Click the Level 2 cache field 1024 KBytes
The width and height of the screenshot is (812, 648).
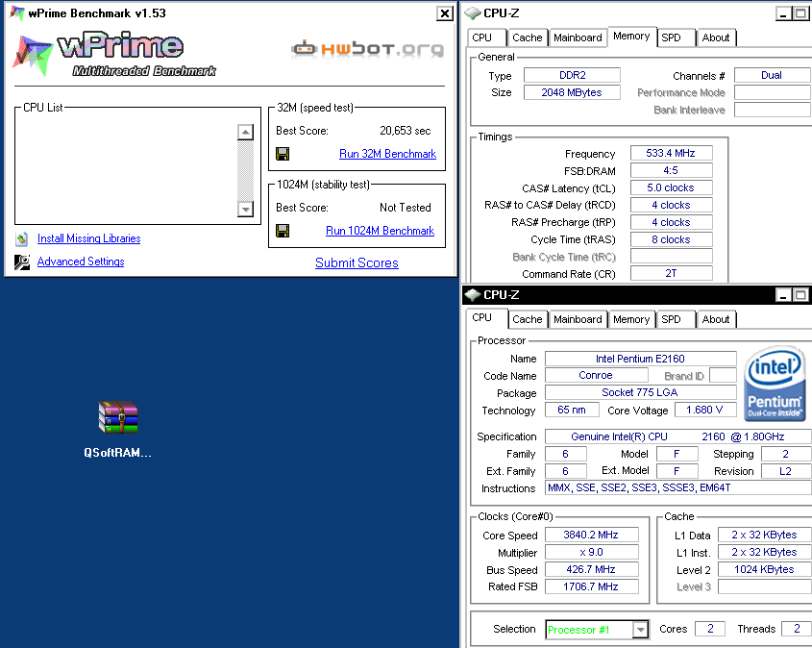point(764,569)
